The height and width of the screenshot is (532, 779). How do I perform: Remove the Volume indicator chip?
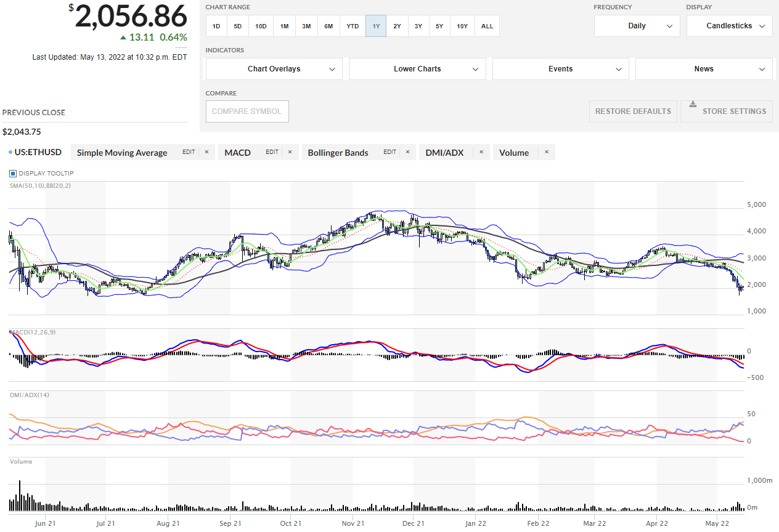pyautogui.click(x=546, y=152)
